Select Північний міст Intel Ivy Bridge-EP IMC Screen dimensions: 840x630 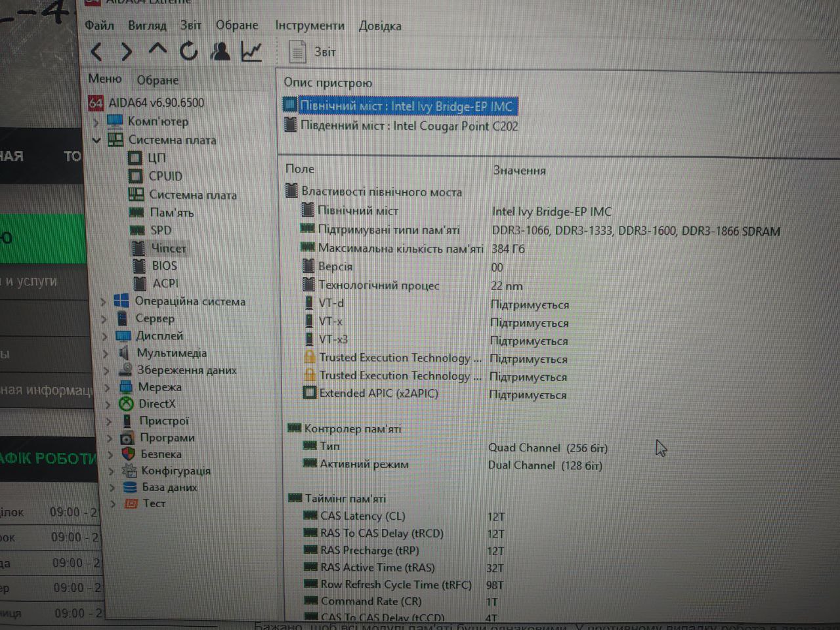click(400, 106)
